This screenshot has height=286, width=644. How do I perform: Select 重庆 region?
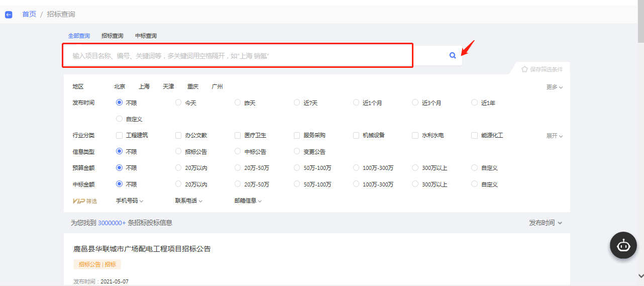click(x=193, y=86)
